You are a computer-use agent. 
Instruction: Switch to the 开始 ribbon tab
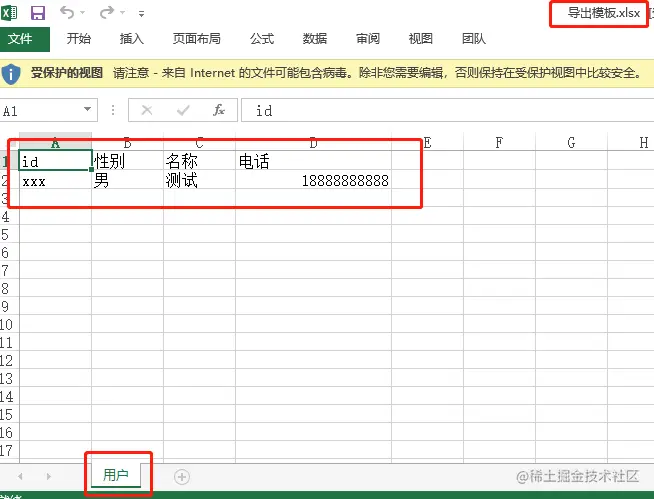78,39
